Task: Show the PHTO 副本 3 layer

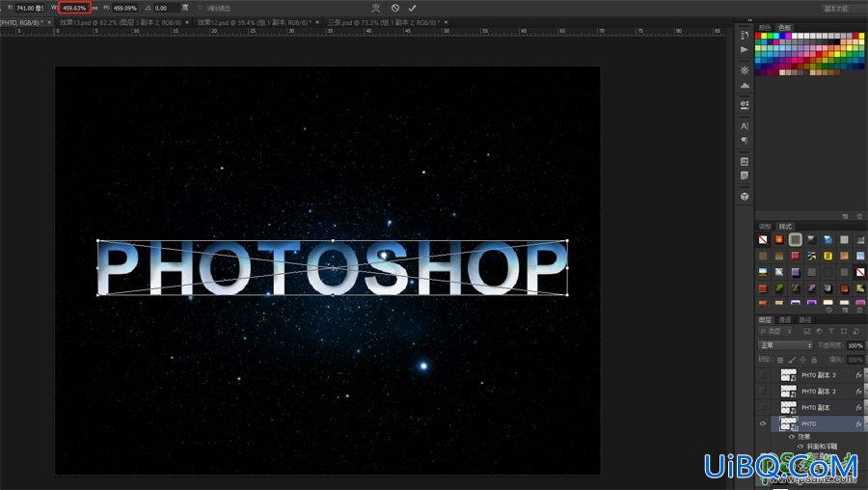Action: point(763,375)
